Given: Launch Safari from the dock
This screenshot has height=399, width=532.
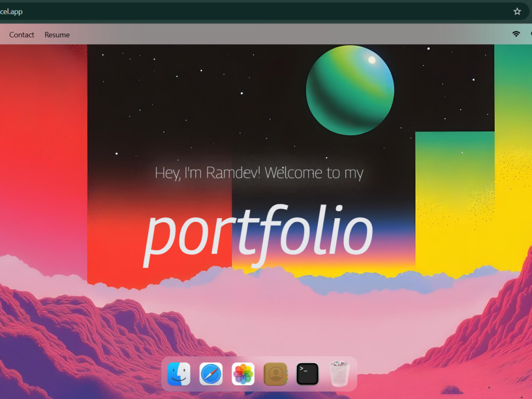Looking at the screenshot, I should tap(211, 374).
